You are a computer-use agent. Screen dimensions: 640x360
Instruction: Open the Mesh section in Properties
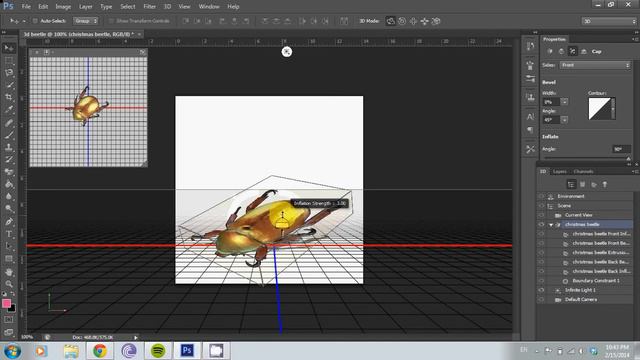[550, 51]
